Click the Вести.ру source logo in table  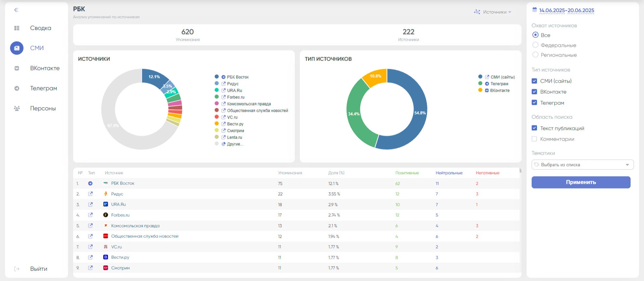[x=106, y=257]
